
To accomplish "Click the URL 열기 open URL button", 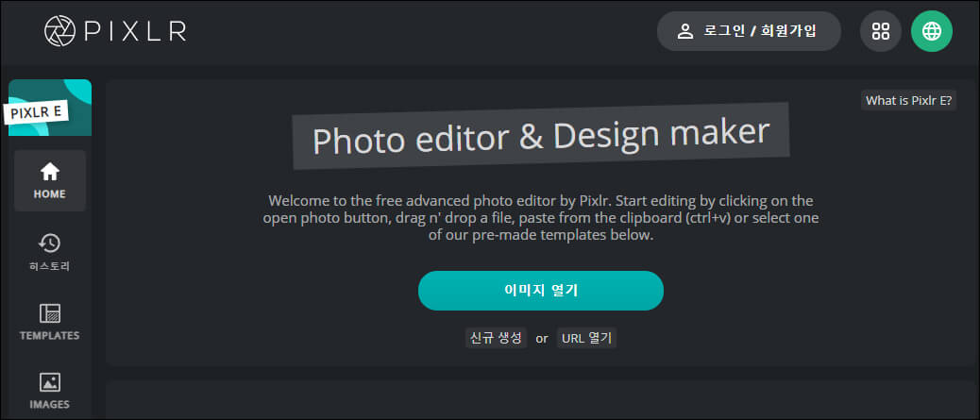I will pos(587,338).
